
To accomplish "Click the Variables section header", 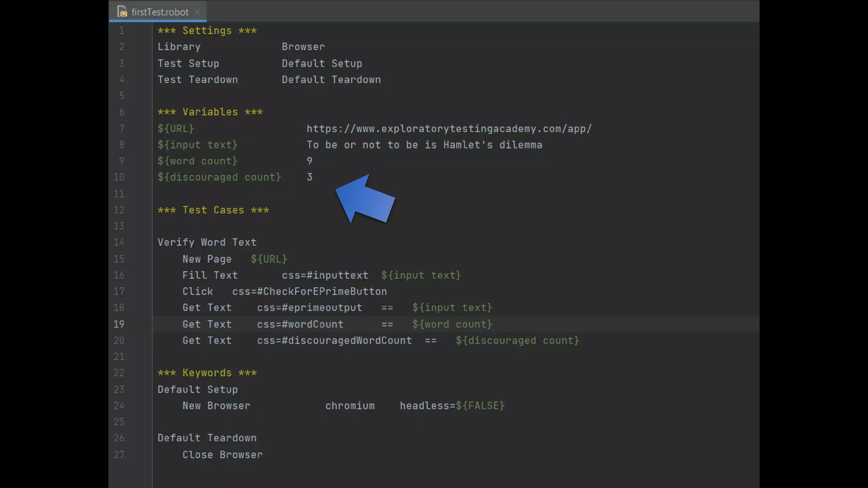I will tap(210, 112).
